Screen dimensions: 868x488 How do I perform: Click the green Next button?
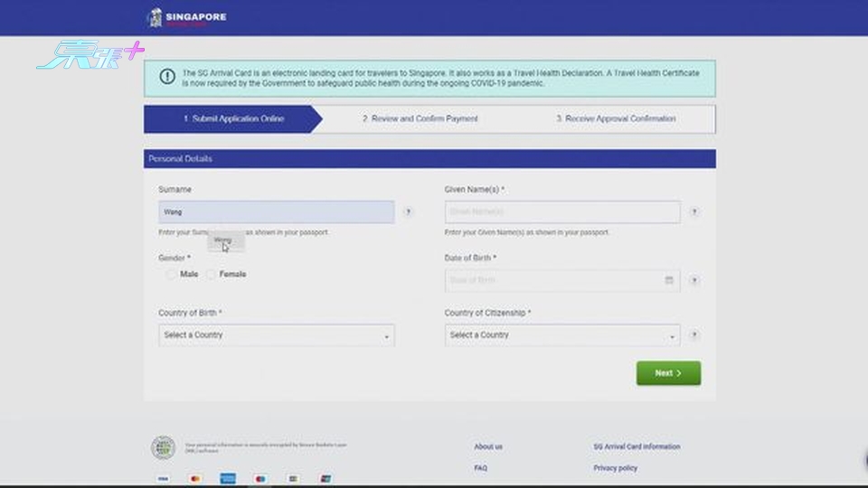668,373
